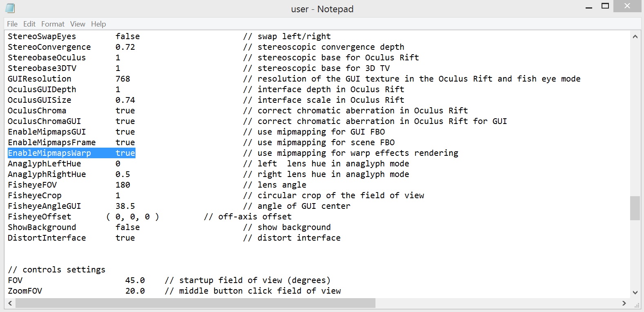Click the horizontal scrollbar left arrow

tap(10, 303)
